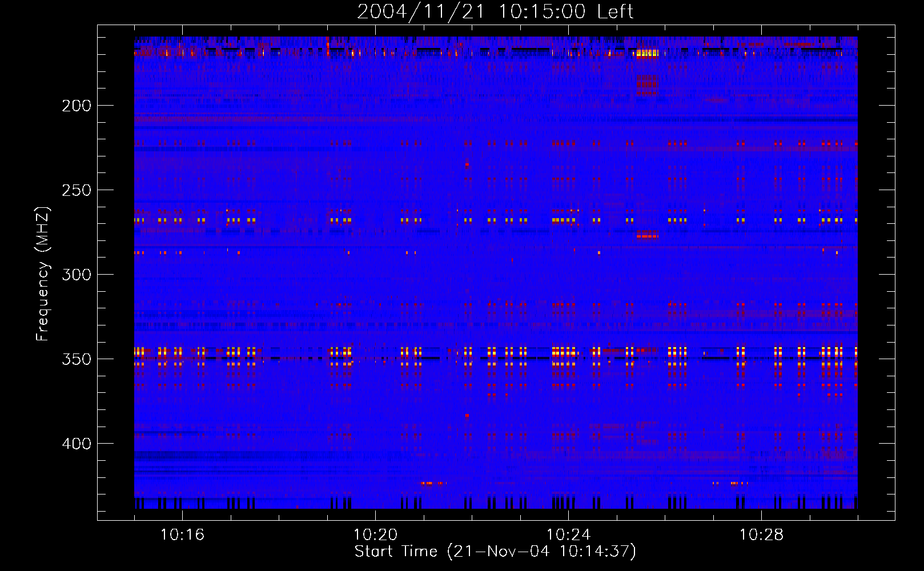Click the '250' frequency tick label

tap(77, 190)
